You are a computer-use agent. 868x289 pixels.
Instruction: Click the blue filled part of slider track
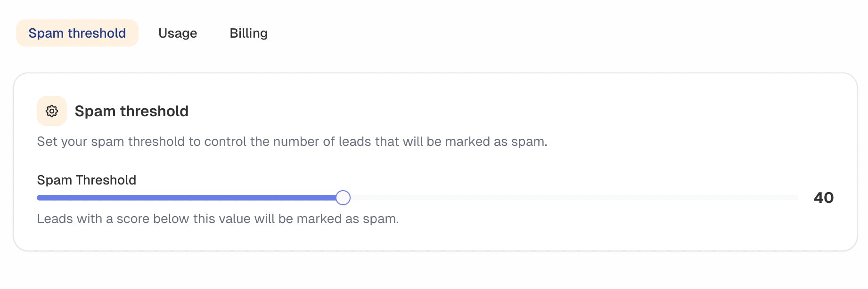[x=188, y=198]
